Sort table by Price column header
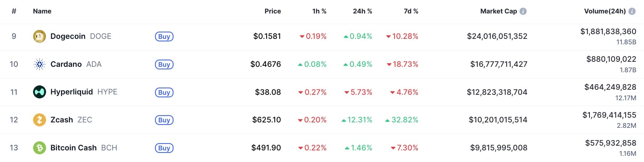644x162 pixels. click(273, 11)
